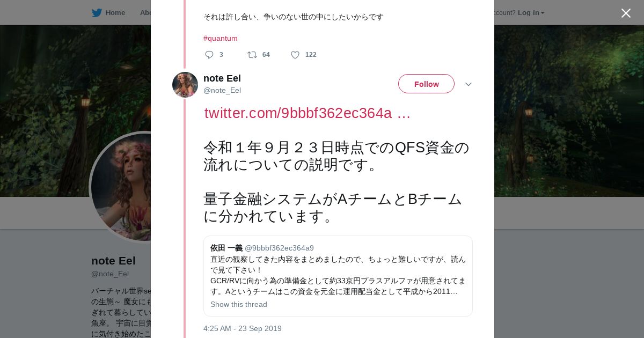The width and height of the screenshot is (644, 338).
Task: Open the quoted tweet by 依田 一義
Action: (338, 270)
